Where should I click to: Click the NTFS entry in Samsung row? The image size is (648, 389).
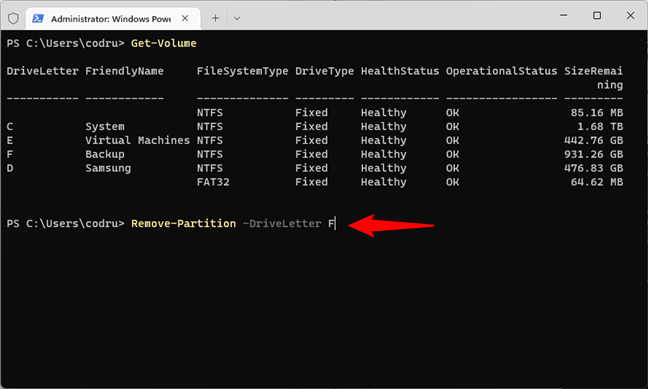click(210, 168)
